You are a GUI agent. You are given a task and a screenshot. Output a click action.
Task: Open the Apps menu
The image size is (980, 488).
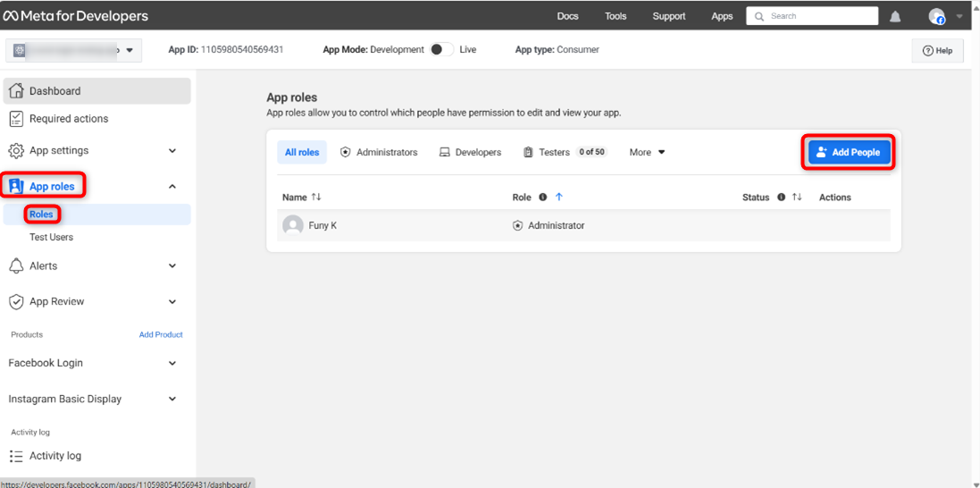click(x=722, y=16)
